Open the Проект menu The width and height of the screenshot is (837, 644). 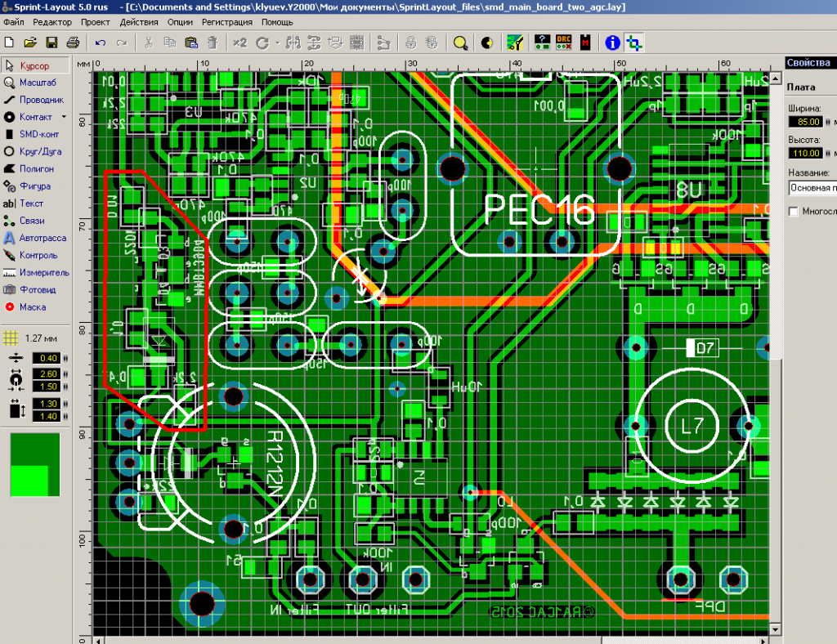tap(96, 22)
